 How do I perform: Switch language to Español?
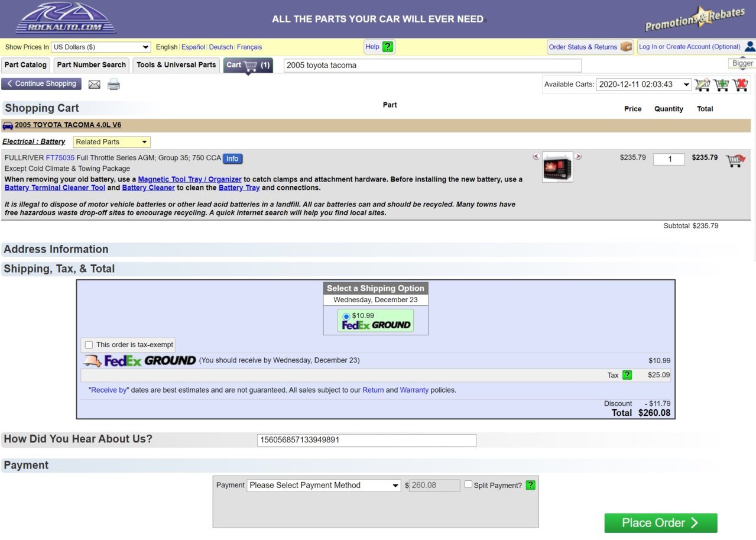[193, 47]
